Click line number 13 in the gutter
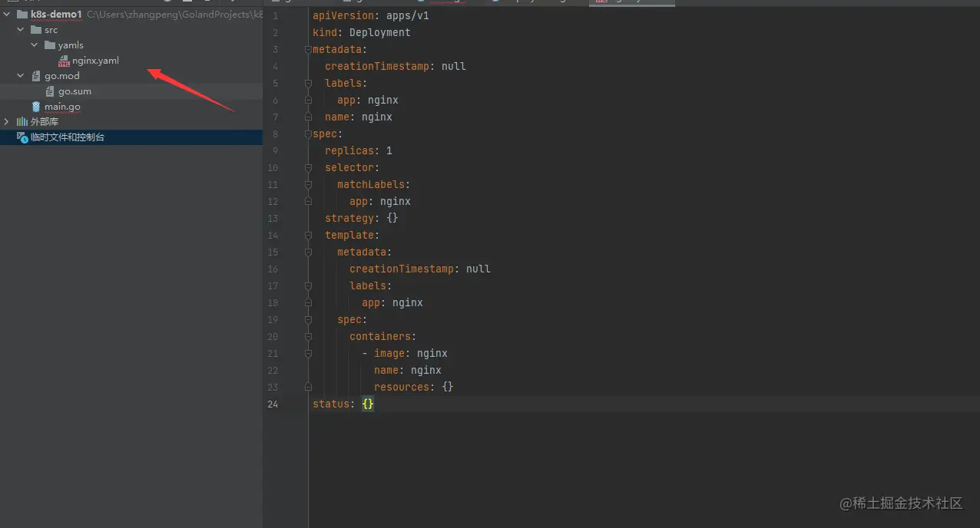 click(x=273, y=219)
